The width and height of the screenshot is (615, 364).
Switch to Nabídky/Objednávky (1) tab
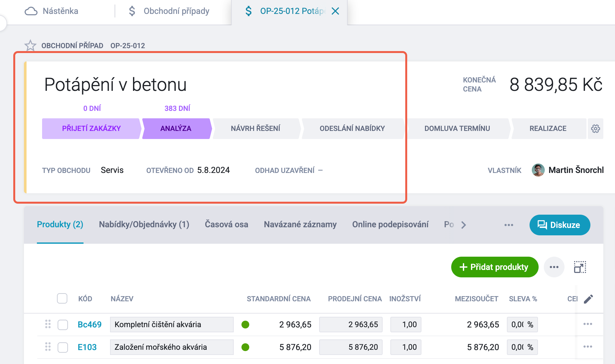pyautogui.click(x=144, y=224)
